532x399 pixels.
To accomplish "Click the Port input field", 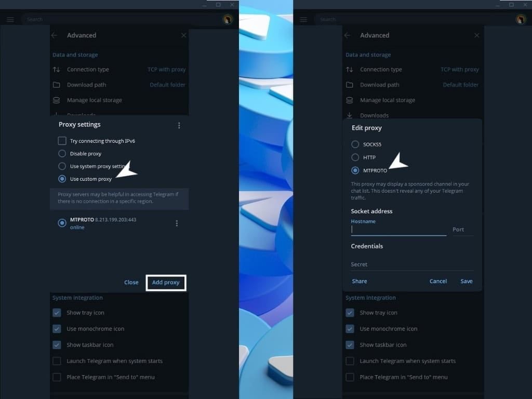I will (463, 230).
